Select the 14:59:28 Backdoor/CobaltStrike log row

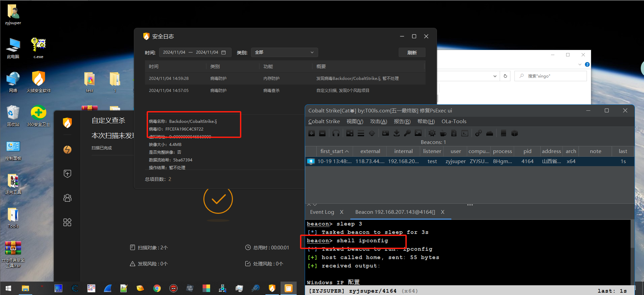click(x=285, y=79)
